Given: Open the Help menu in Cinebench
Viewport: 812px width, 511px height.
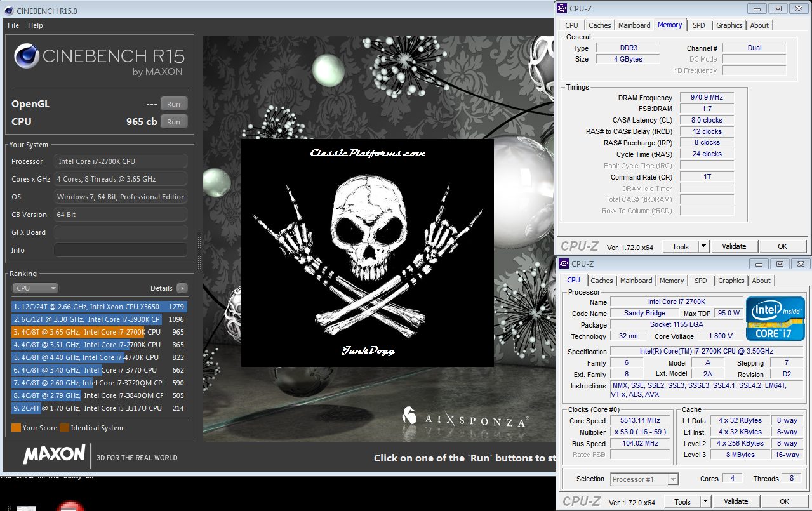Looking at the screenshot, I should click(x=36, y=25).
